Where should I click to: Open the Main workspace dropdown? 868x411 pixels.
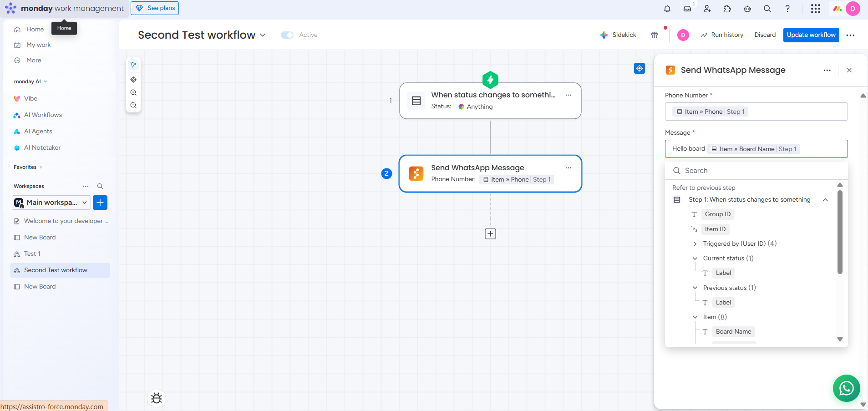51,203
